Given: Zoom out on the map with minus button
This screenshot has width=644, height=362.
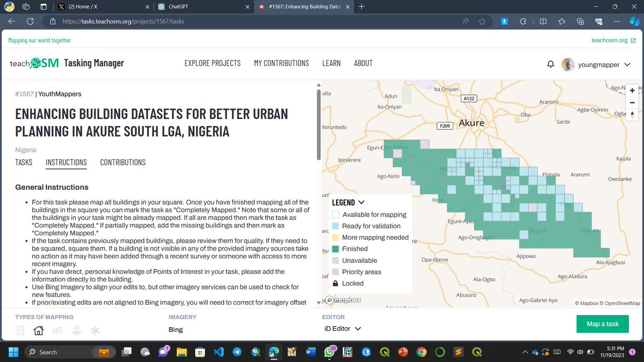Looking at the screenshot, I should point(632,102).
